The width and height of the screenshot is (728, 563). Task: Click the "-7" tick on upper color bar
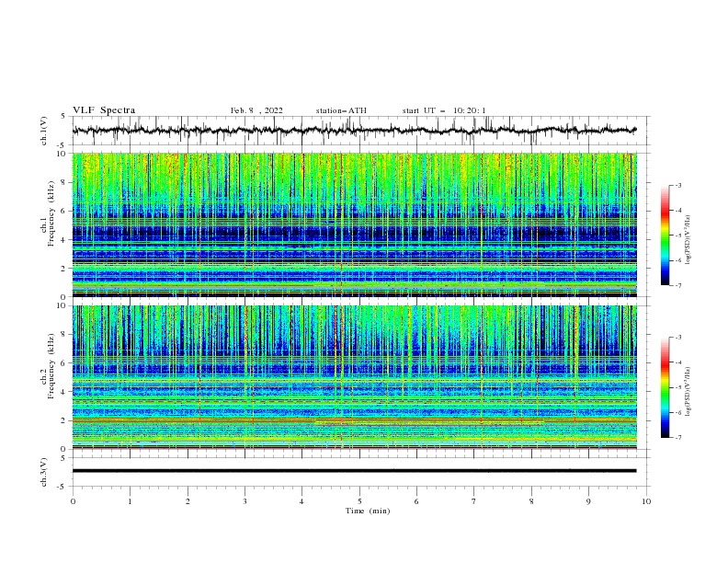click(677, 285)
